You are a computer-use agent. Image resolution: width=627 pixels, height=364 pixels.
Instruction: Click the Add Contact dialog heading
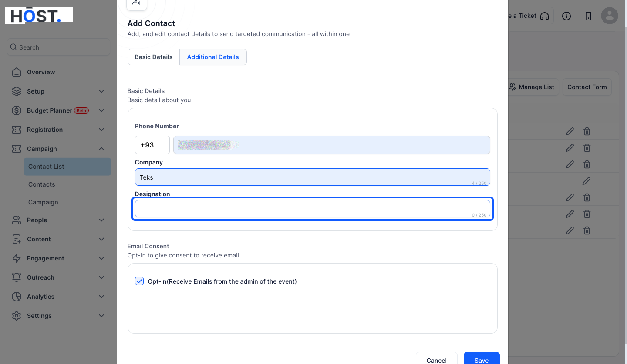pos(151,23)
